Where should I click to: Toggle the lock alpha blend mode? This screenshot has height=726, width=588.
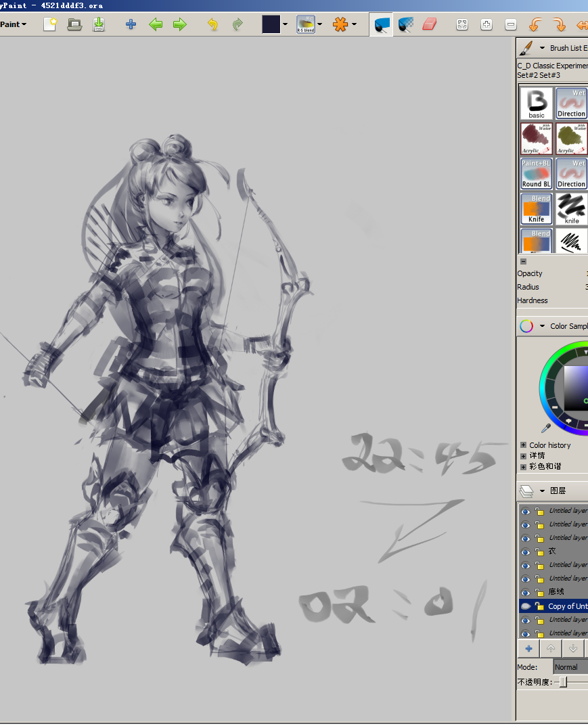tap(405, 24)
